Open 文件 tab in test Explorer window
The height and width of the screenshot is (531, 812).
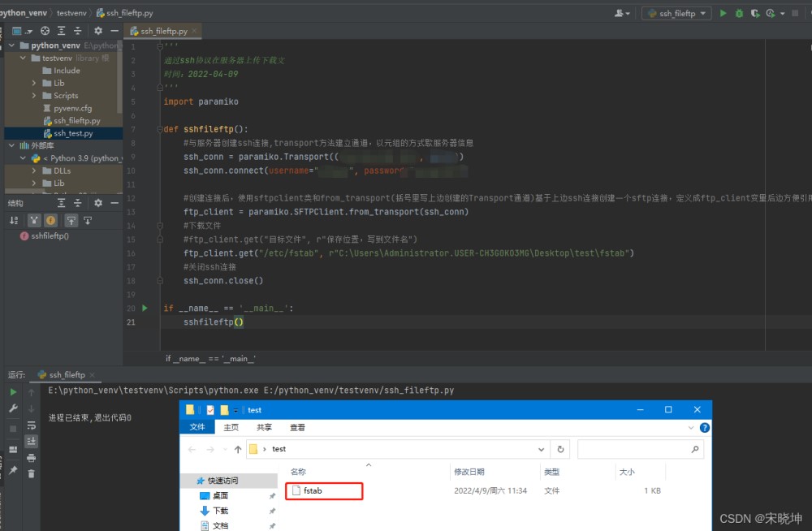[197, 427]
